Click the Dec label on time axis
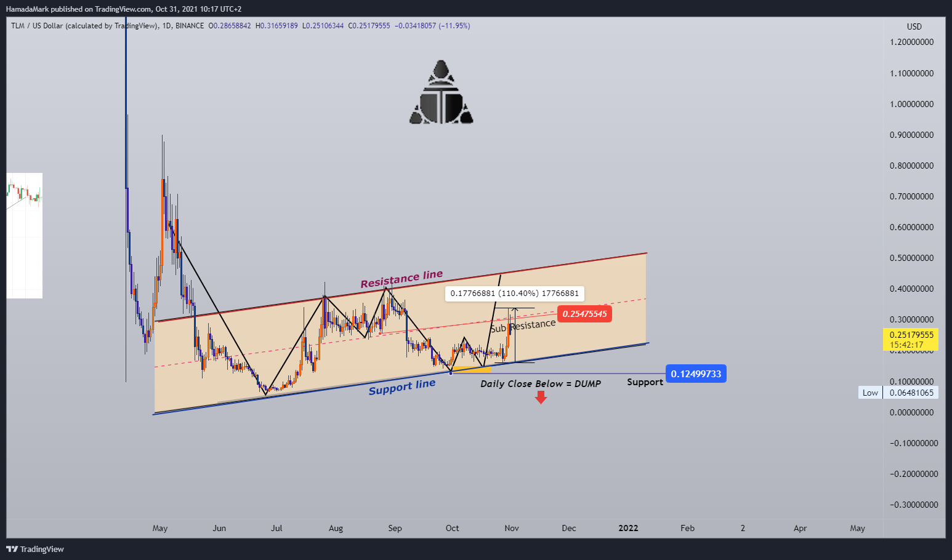 coord(569,528)
